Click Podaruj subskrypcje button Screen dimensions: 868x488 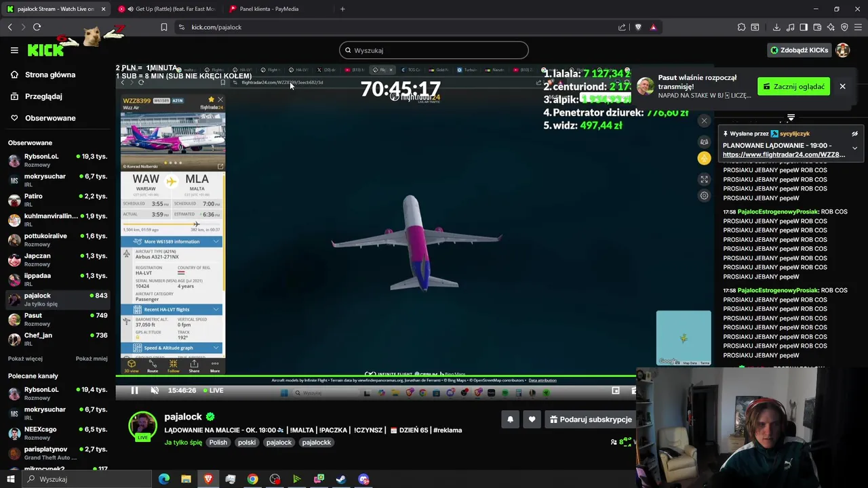(x=591, y=420)
